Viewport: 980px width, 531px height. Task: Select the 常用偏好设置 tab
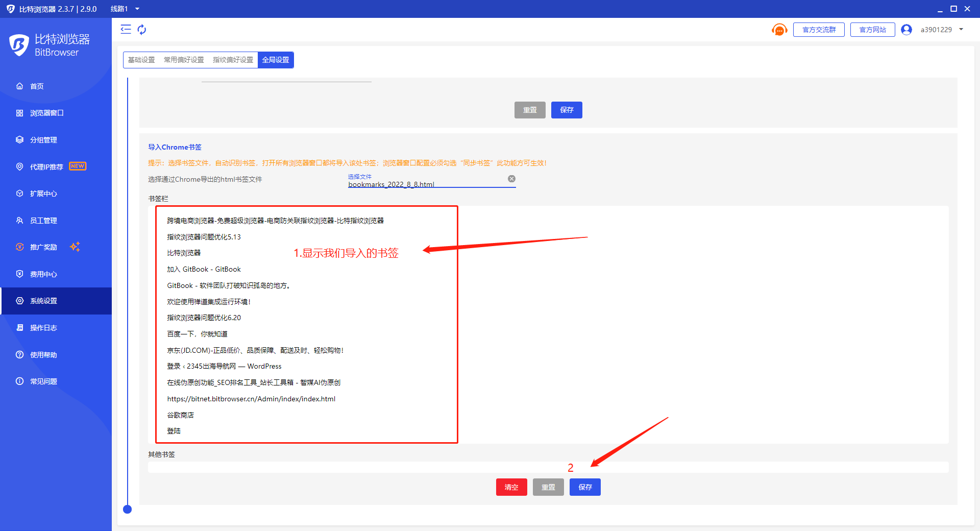click(184, 60)
